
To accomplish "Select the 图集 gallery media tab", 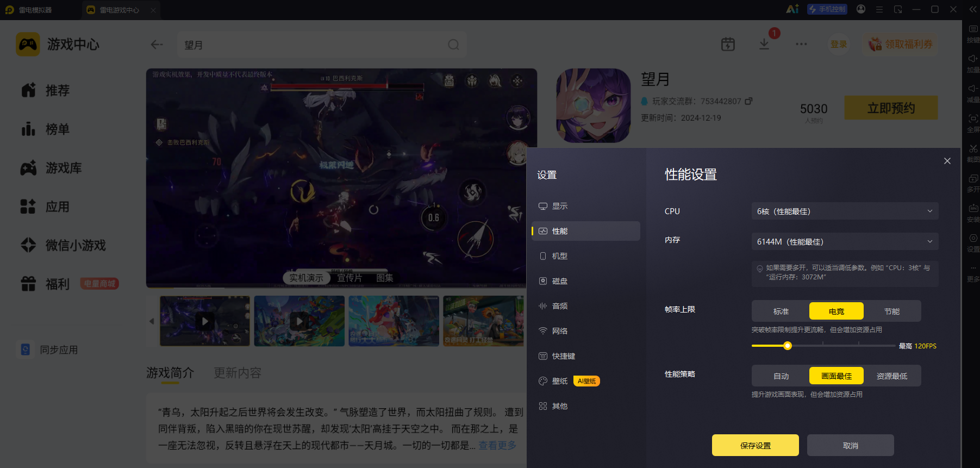I will 385,278.
